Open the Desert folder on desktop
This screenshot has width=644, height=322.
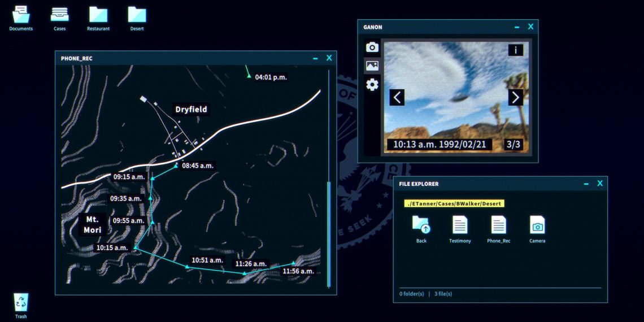coord(137,15)
